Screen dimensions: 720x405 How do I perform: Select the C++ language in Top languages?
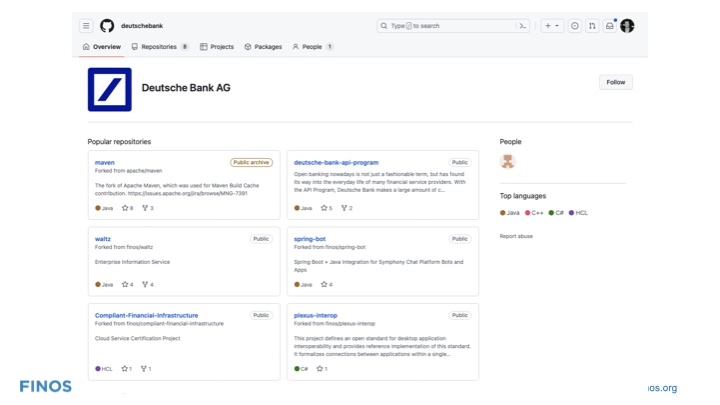click(534, 213)
